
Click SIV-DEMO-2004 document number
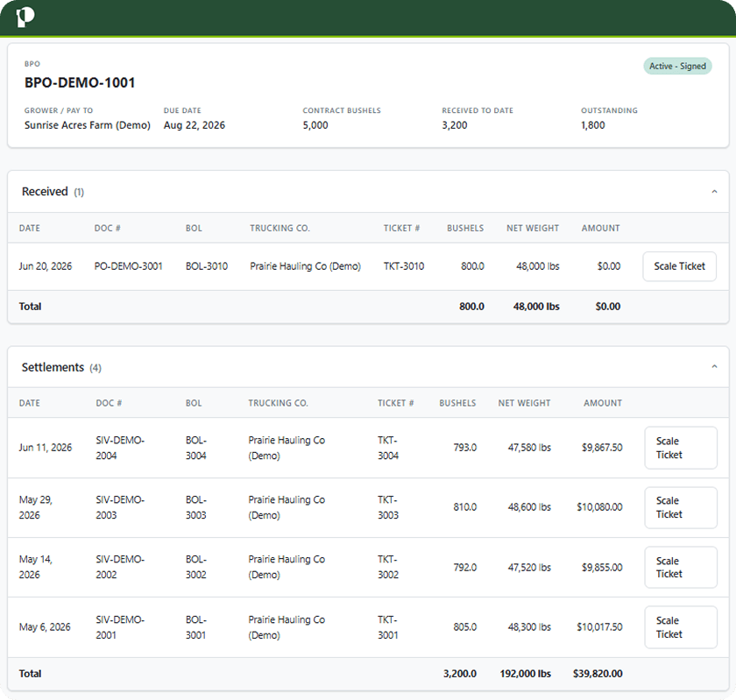(120, 448)
